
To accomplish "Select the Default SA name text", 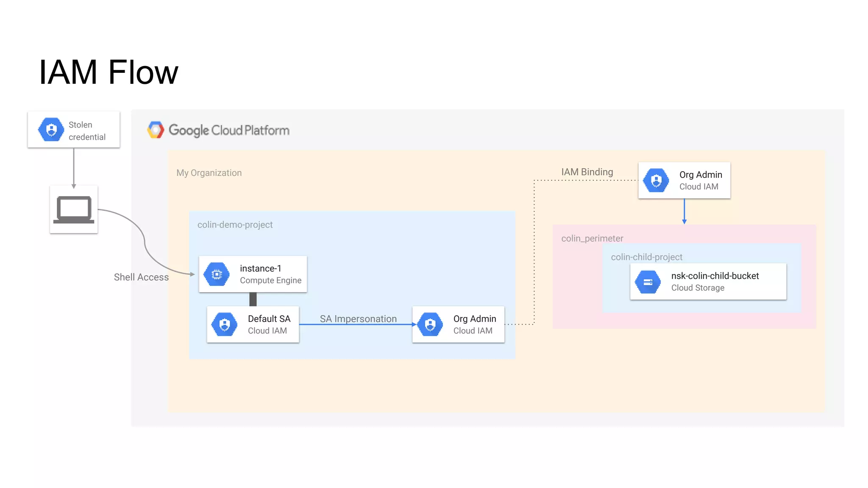I will (x=269, y=319).
